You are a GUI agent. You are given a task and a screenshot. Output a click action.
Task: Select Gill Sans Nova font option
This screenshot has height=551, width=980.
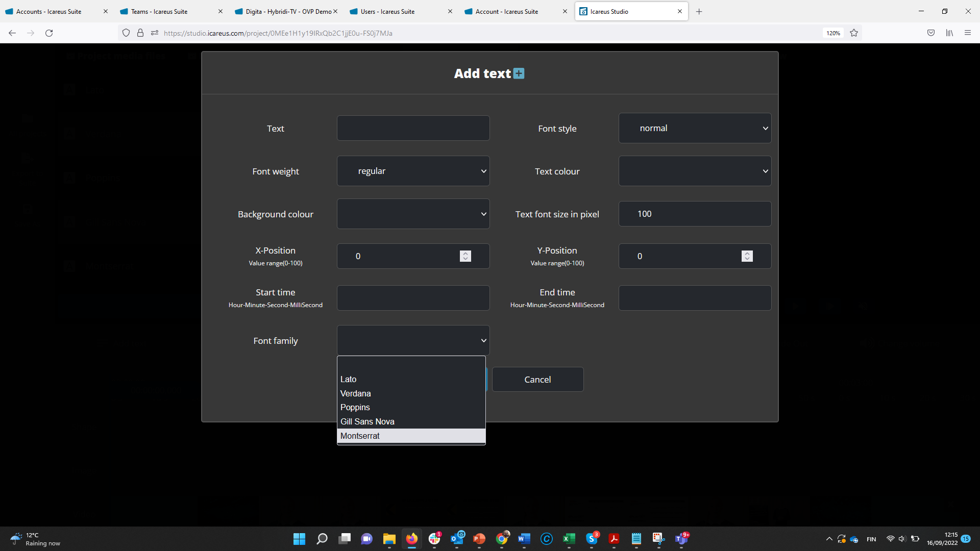367,421
